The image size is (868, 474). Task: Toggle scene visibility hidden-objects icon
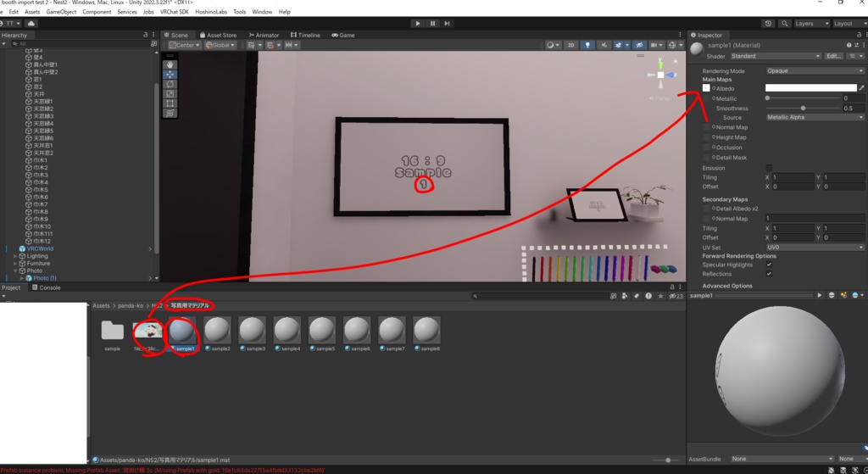click(639, 45)
